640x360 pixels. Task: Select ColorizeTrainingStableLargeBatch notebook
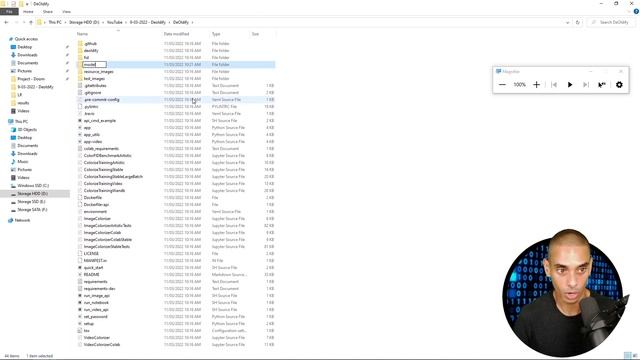tap(113, 177)
